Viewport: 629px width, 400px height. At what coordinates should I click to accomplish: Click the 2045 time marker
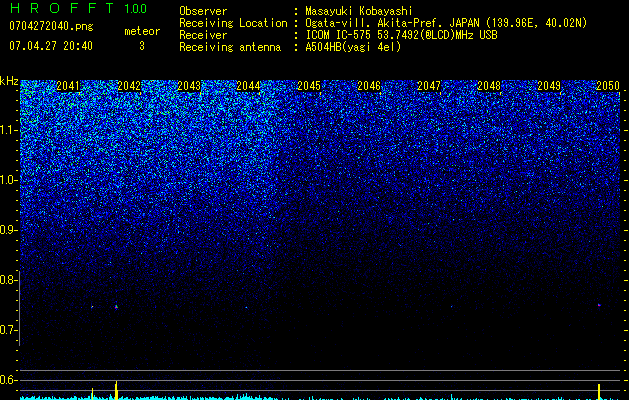pos(309,86)
